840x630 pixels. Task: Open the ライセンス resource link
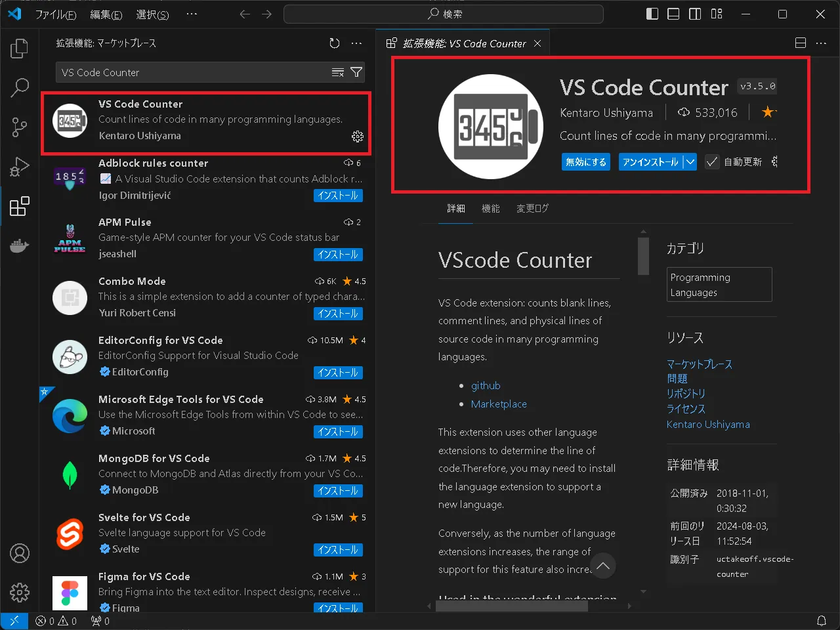pos(686,409)
